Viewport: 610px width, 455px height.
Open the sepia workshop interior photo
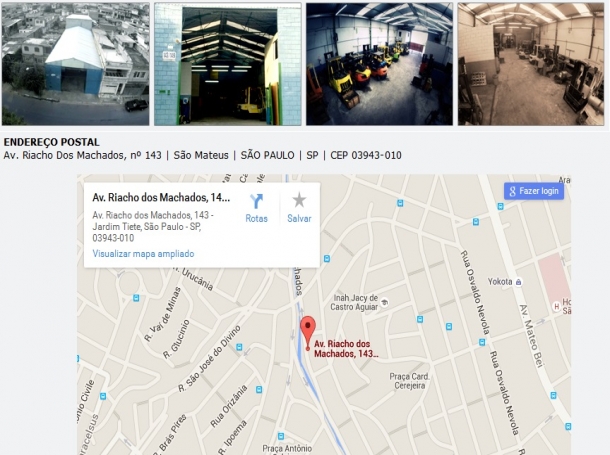tap(531, 64)
